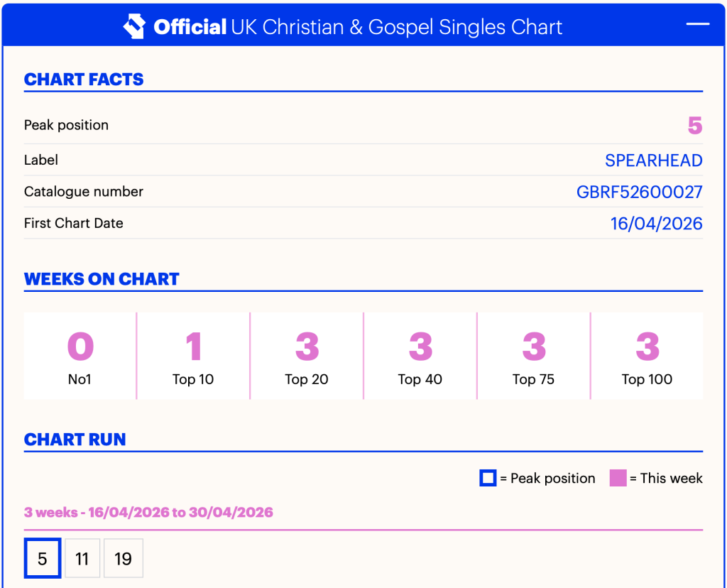Screen dimensions: 727x588
Task: Click catalogue number GBRF52600027
Action: click(640, 192)
